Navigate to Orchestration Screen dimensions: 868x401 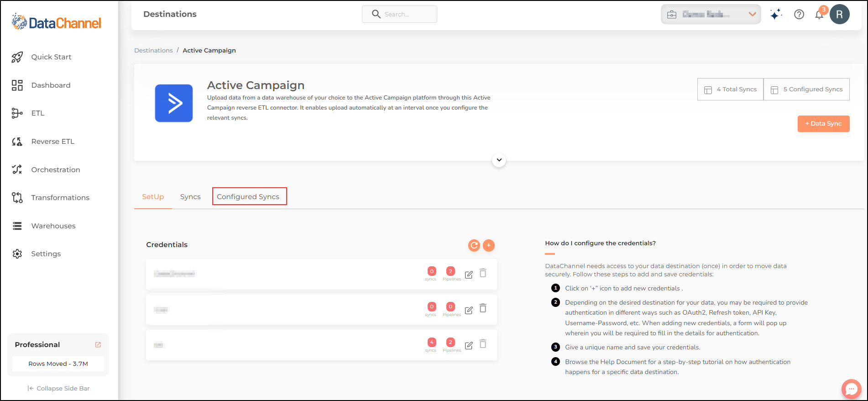(56, 170)
